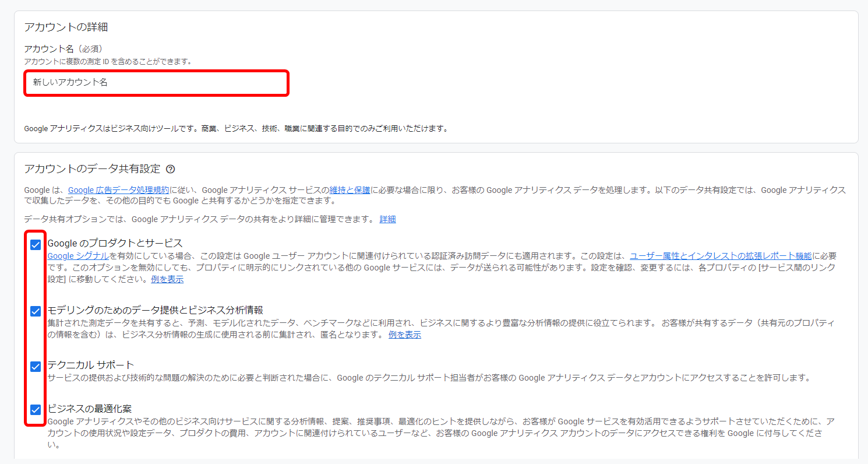Follow the 維持と保護 link
Image resolution: width=868 pixels, height=464 pixels.
350,190
